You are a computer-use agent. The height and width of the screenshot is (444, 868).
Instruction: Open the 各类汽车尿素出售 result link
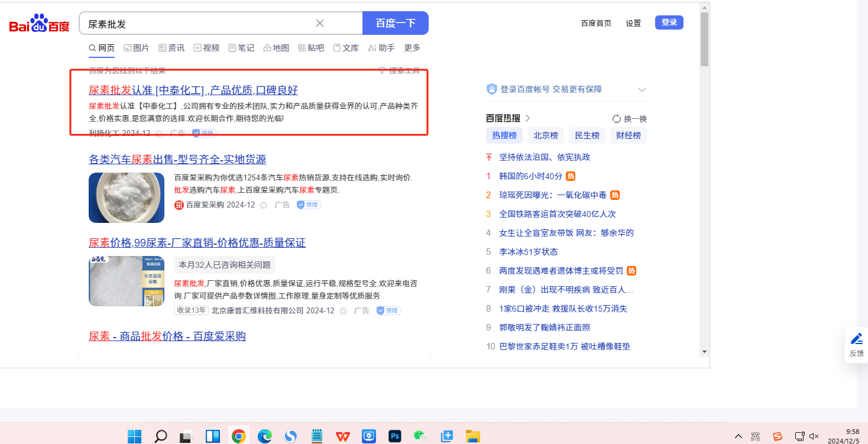click(x=177, y=160)
